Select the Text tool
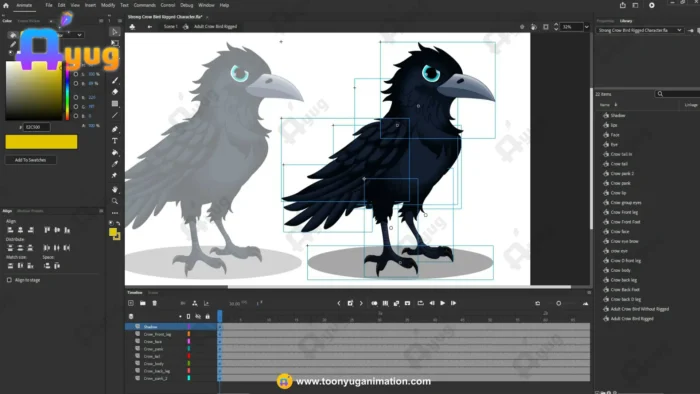 115,141
